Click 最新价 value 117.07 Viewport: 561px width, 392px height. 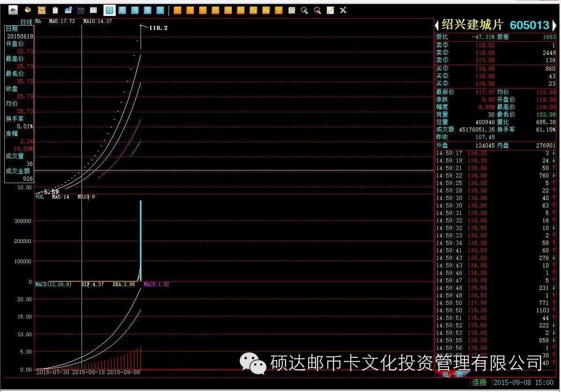(485, 92)
